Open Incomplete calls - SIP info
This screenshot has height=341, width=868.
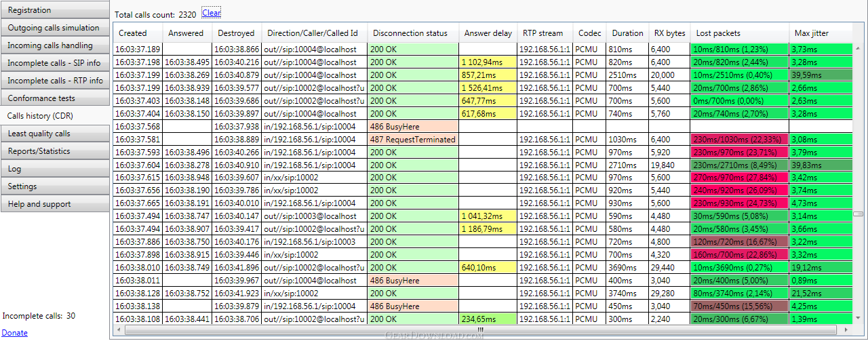55,63
